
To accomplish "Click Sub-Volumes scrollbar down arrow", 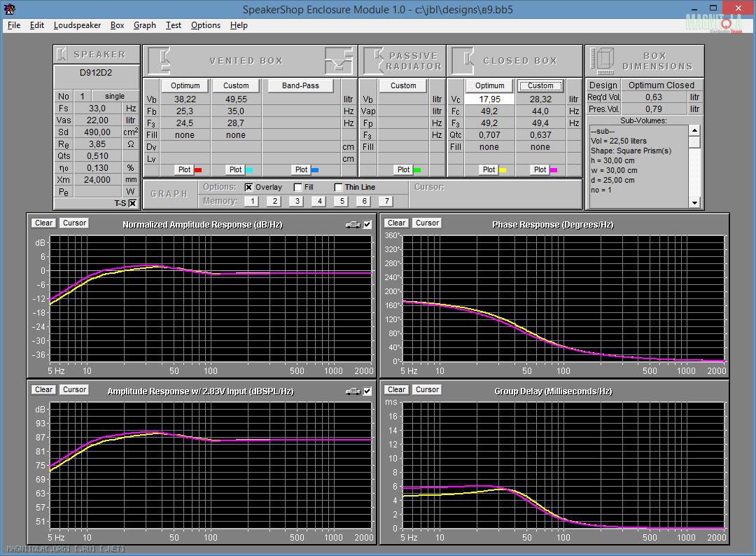I will [694, 203].
